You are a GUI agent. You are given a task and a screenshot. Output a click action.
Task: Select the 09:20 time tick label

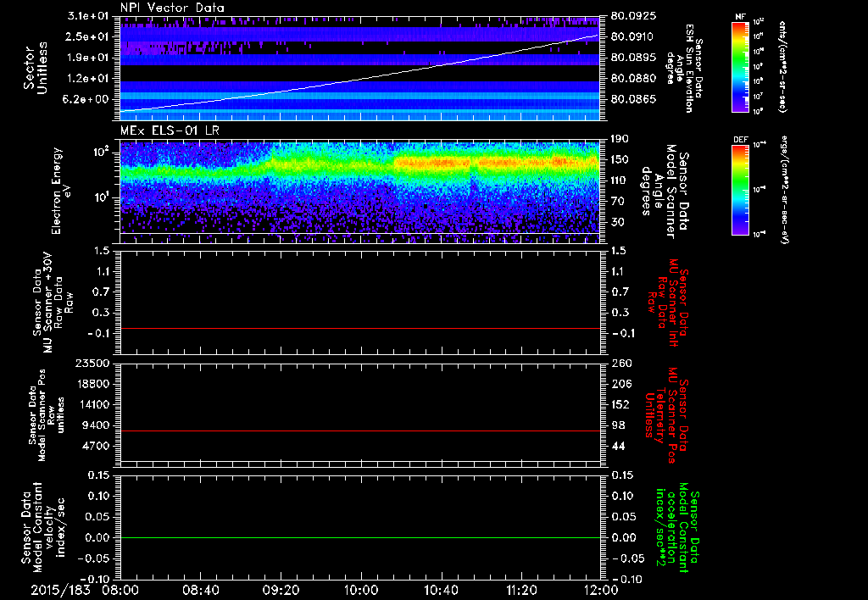[281, 588]
